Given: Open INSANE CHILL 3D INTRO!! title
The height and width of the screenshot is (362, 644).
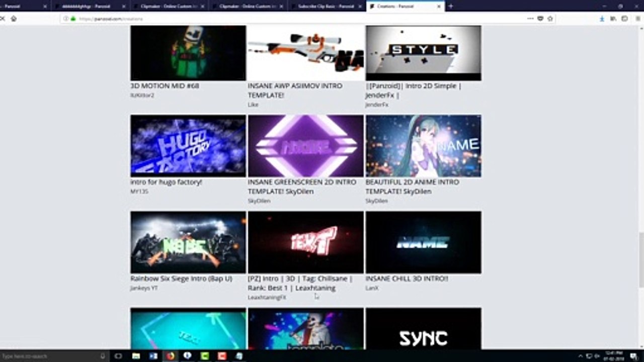Looking at the screenshot, I should [x=407, y=278].
